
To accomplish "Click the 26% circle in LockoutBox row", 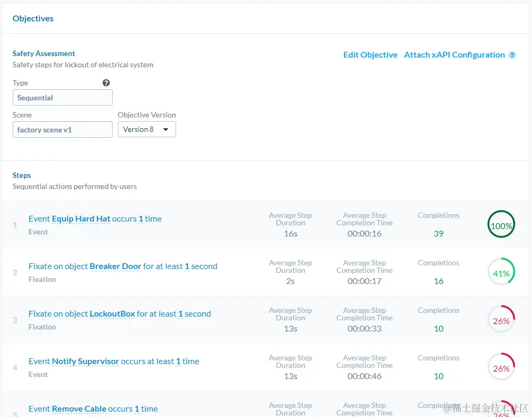I will tap(501, 319).
